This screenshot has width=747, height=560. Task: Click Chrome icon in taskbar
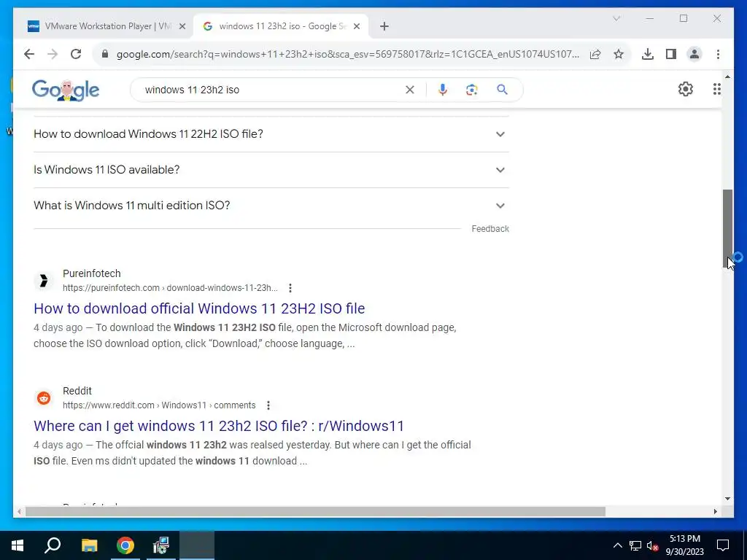[125, 545]
